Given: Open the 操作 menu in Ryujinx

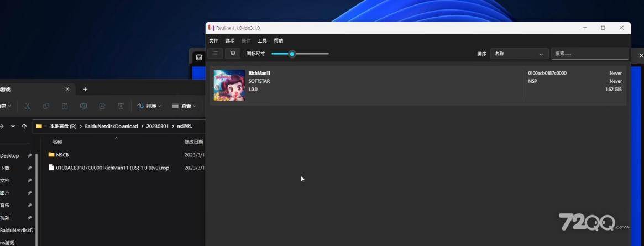Looking at the screenshot, I should 246,41.
